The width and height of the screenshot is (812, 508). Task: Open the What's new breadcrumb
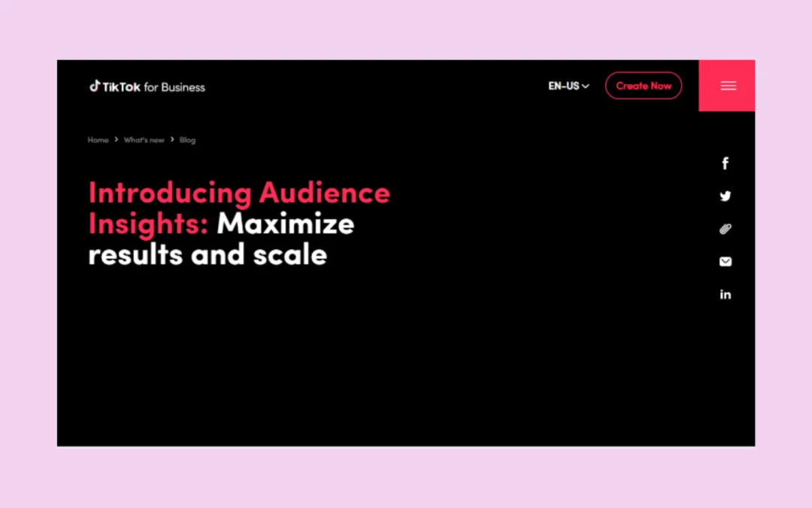tap(144, 140)
